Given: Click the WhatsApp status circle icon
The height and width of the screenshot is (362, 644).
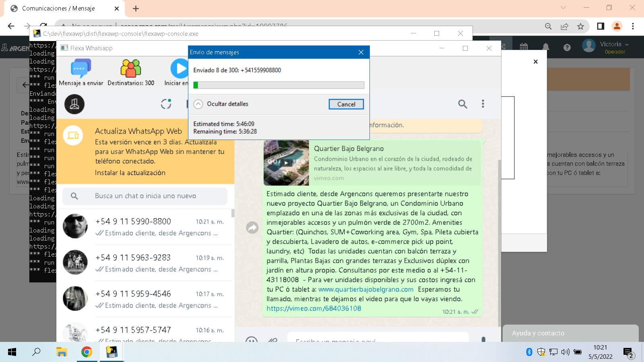Looking at the screenshot, I should click(x=166, y=104).
